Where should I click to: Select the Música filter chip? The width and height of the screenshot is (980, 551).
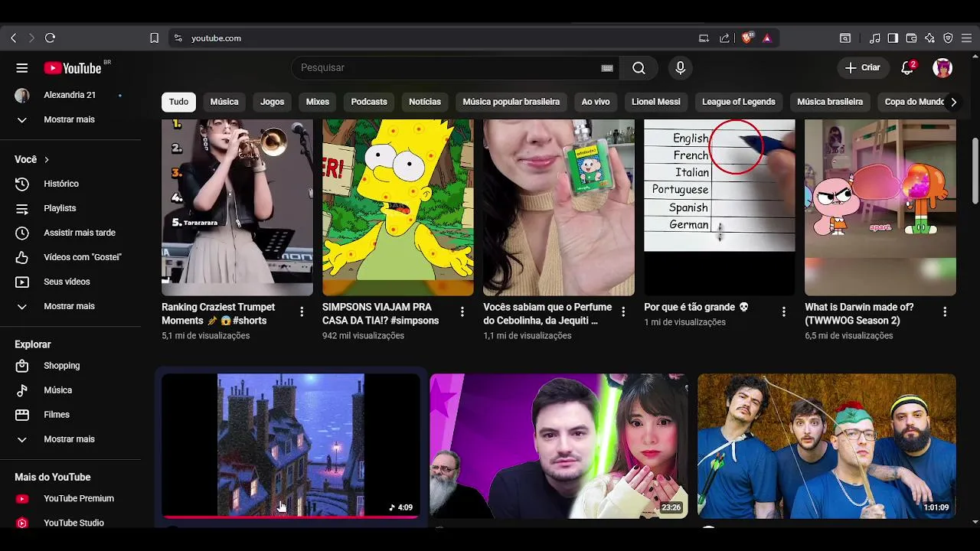224,102
